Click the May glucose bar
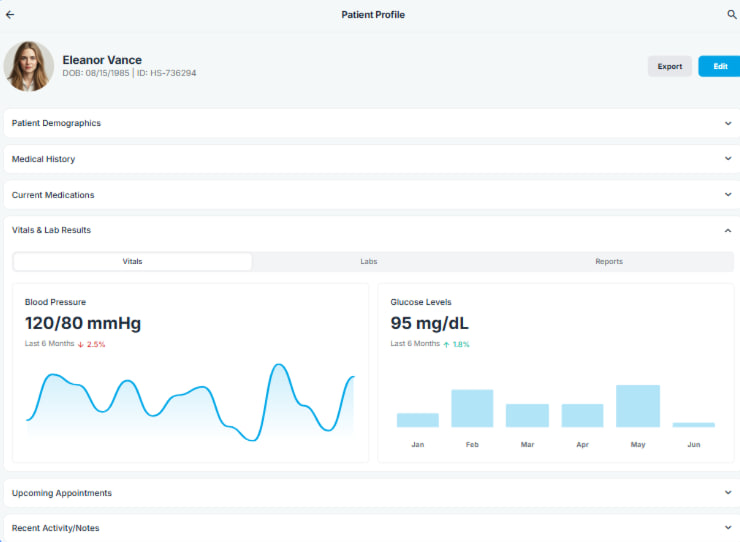The width and height of the screenshot is (740, 542). point(638,406)
